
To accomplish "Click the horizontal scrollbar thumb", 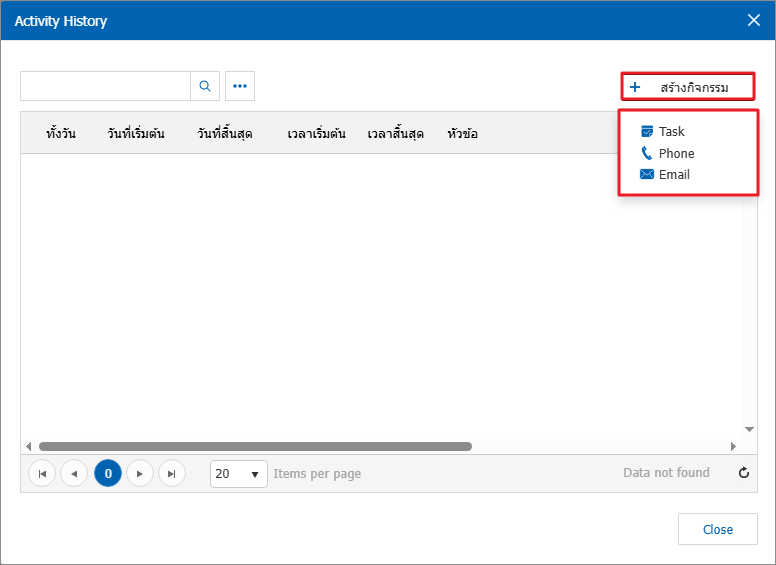I will pos(255,446).
